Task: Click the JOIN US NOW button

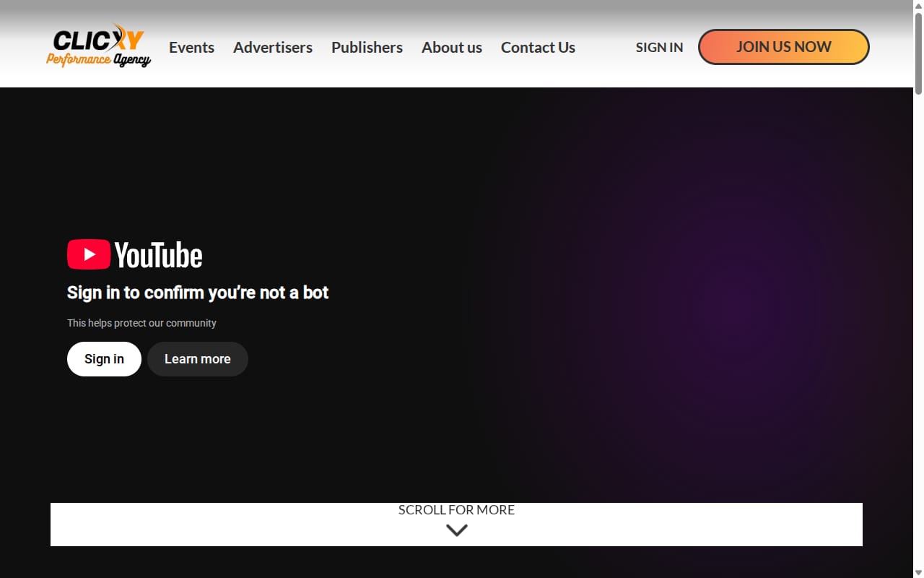Action: (x=784, y=47)
